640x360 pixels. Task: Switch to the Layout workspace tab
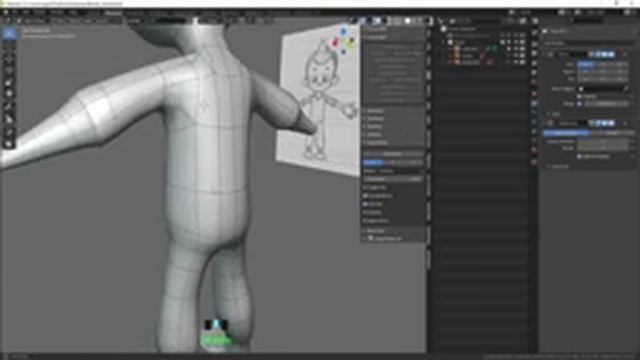[x=93, y=13]
